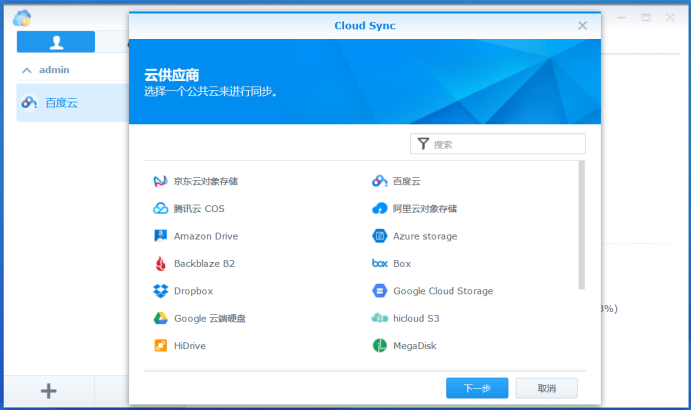
Task: Click the filter funnel icon in search box
Action: tap(423, 144)
